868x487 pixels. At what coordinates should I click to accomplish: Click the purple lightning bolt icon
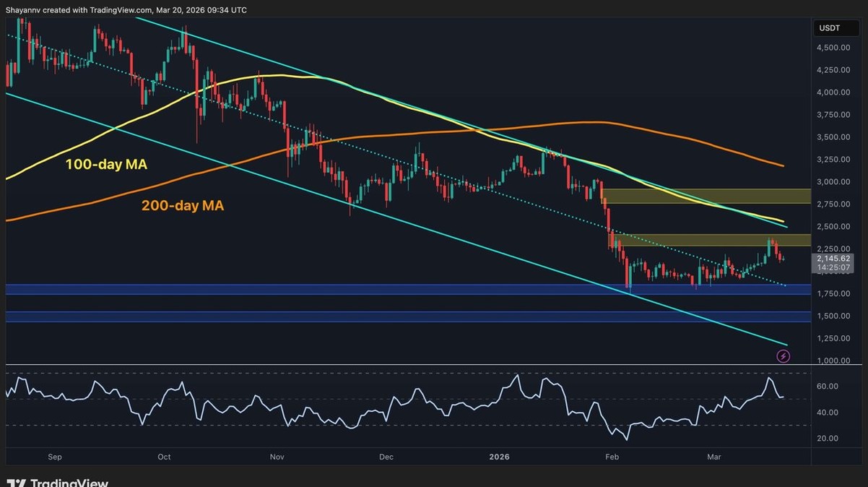(783, 356)
